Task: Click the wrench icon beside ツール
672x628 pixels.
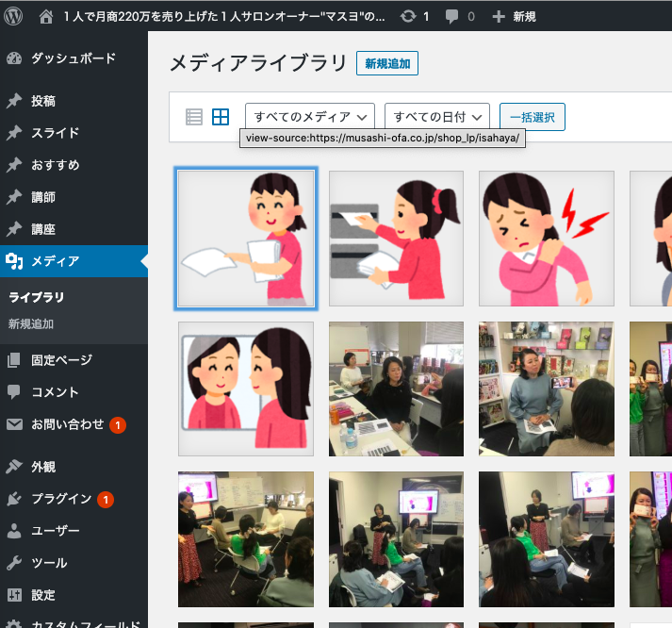Action: [x=14, y=563]
